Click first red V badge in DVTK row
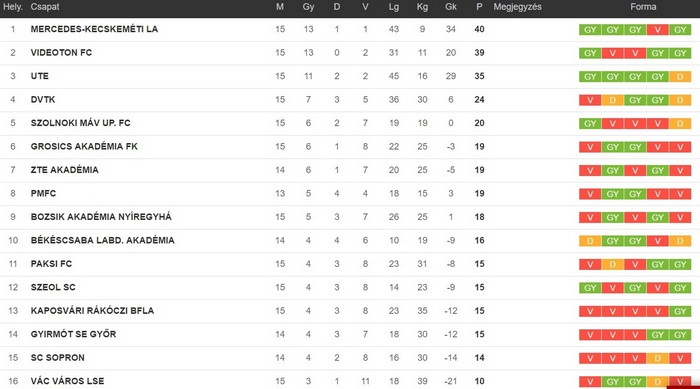 pos(590,100)
